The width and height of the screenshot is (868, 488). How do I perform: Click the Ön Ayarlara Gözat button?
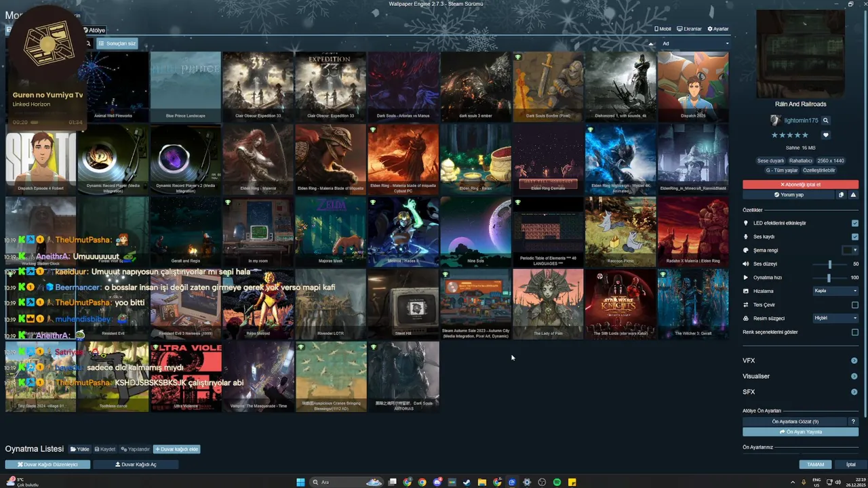point(795,422)
